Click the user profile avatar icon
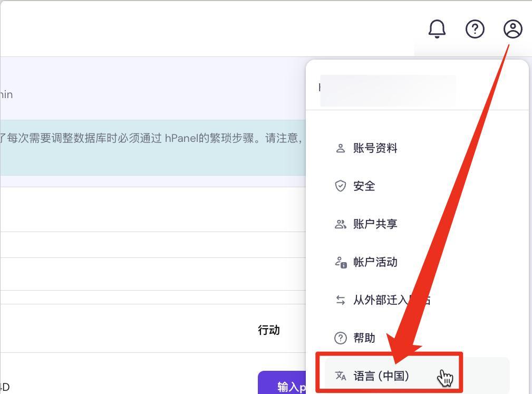 512,29
